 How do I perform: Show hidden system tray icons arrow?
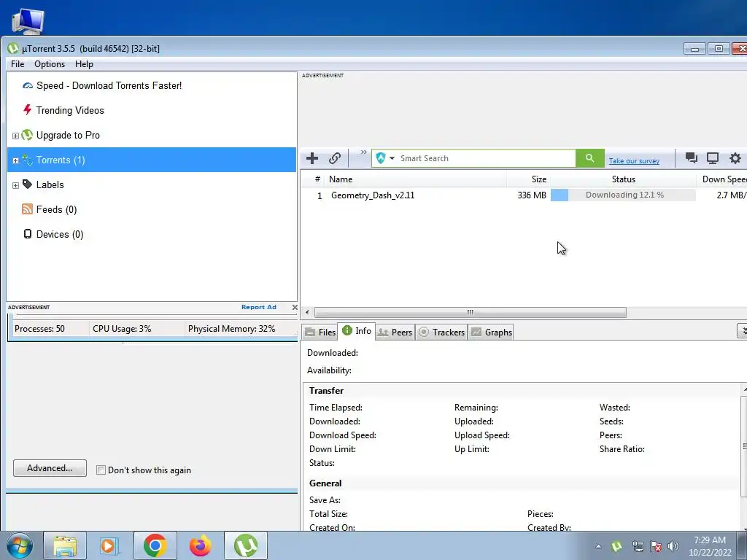tap(598, 547)
